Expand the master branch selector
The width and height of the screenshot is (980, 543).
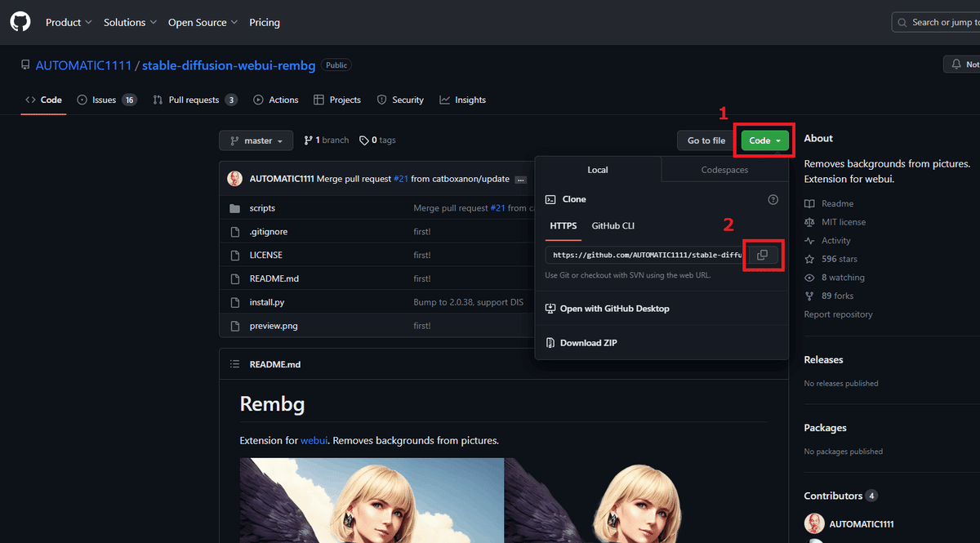pos(256,140)
